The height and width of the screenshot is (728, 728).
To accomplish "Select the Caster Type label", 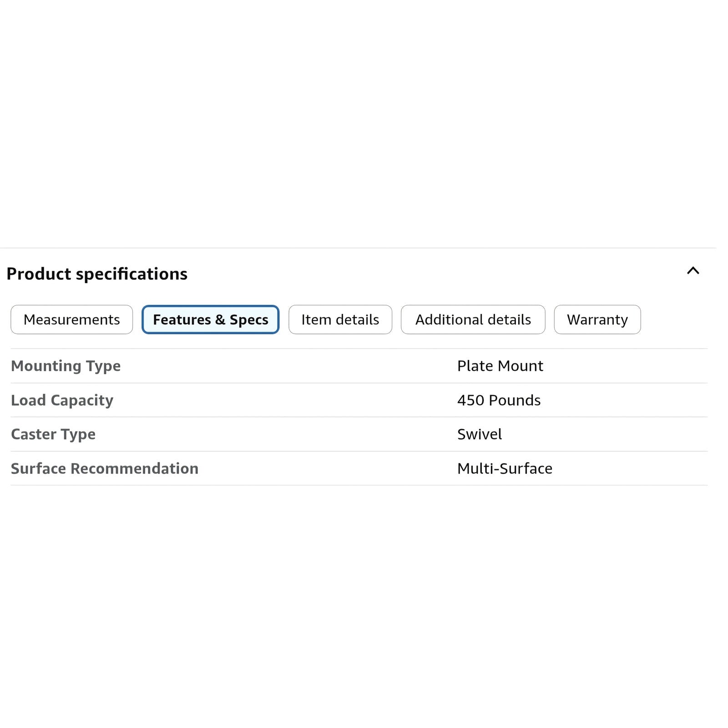I will pos(53,435).
